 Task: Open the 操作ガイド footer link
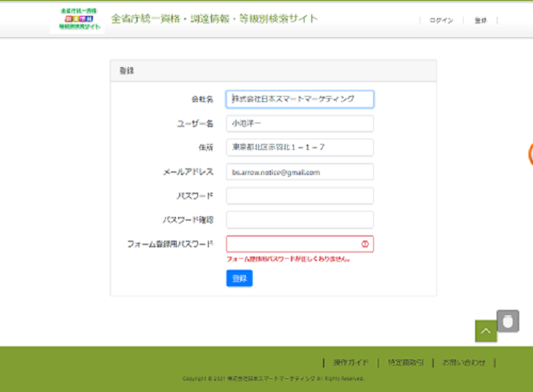351,362
